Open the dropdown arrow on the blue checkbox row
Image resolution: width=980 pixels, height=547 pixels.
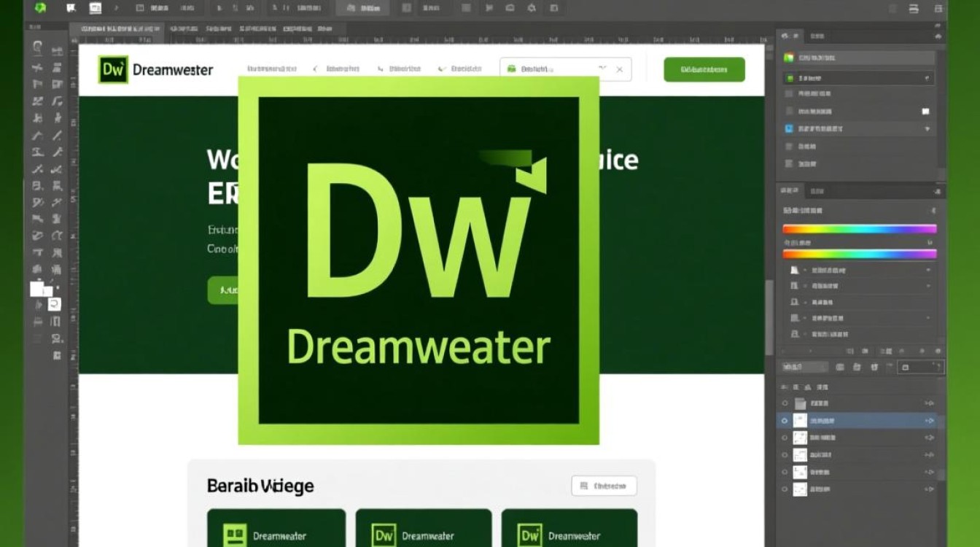click(x=927, y=128)
